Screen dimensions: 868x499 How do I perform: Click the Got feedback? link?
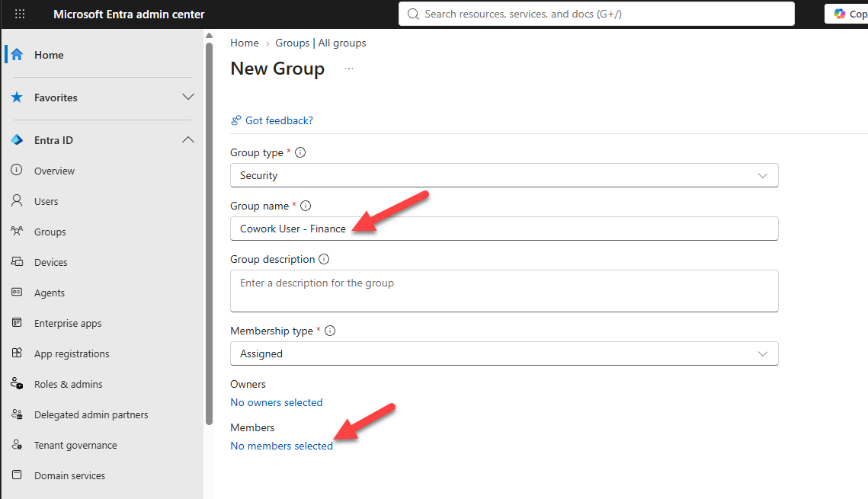coord(279,120)
